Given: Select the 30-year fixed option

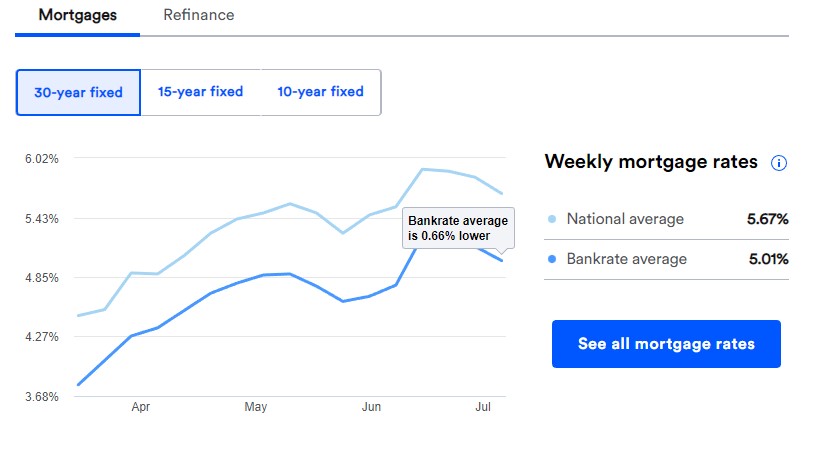Looking at the screenshot, I should (x=78, y=92).
